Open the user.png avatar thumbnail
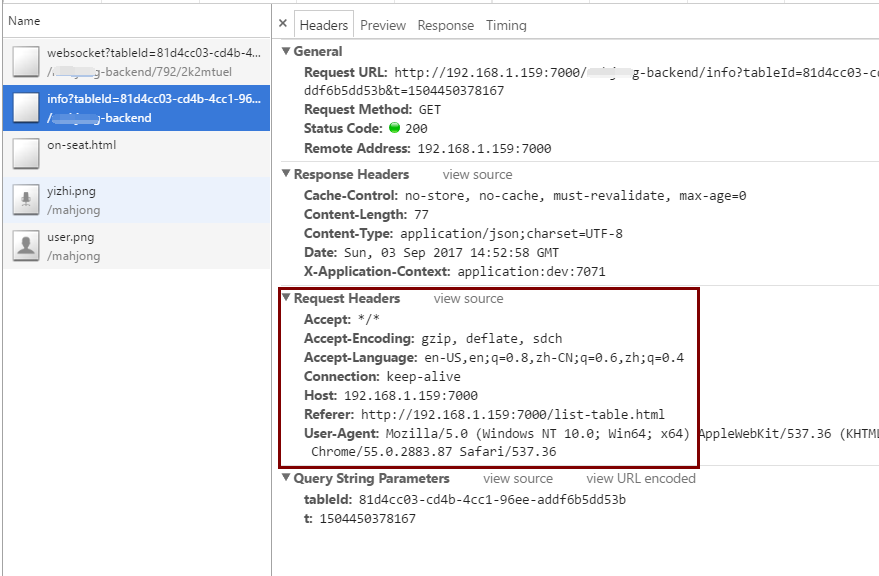This screenshot has height=576, width=879. (x=26, y=245)
